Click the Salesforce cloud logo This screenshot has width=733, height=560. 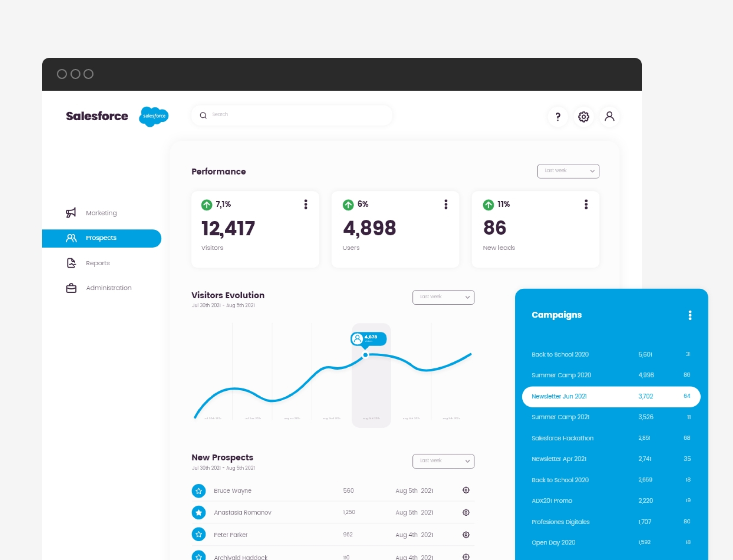click(x=154, y=116)
